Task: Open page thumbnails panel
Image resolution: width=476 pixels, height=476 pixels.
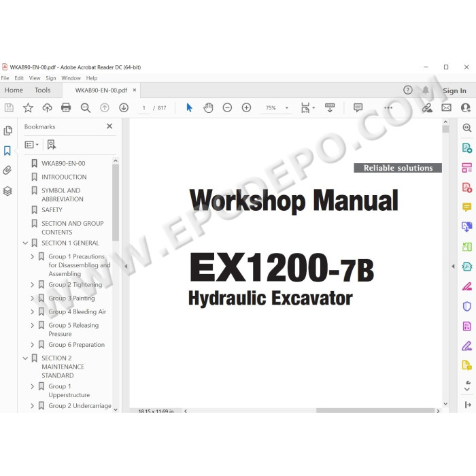Action: click(x=8, y=131)
